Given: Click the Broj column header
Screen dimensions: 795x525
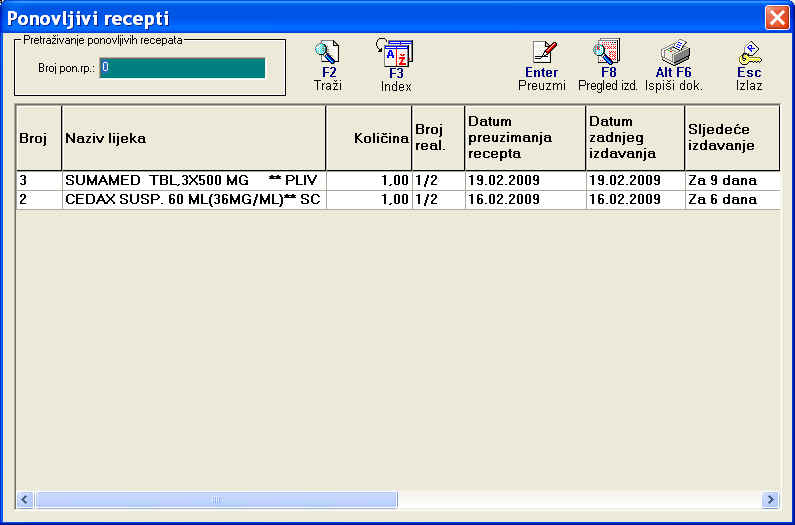Looking at the screenshot, I should click(x=39, y=138).
